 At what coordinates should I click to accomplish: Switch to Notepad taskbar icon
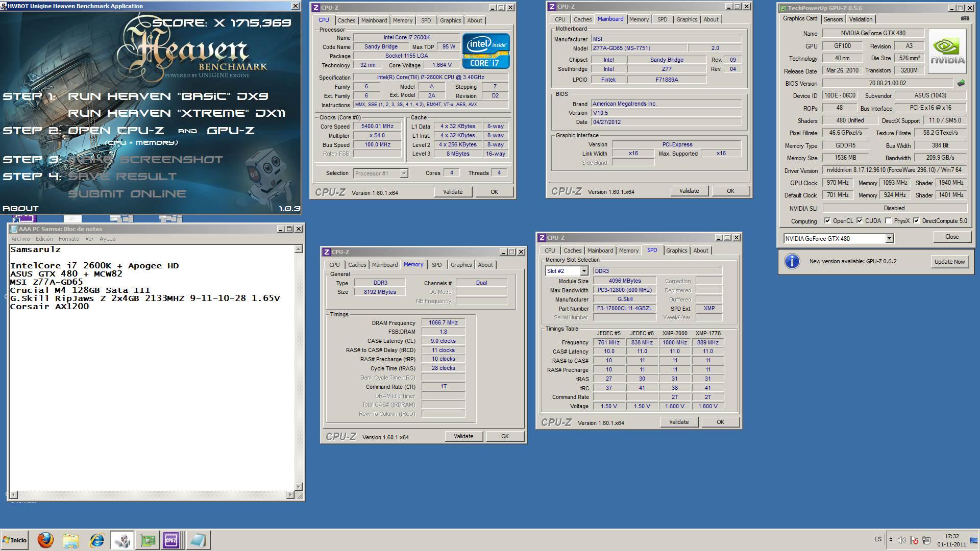[198, 540]
